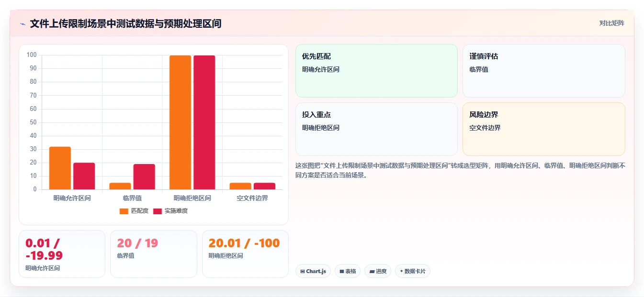Click the 进度 chip icon
Viewport: 644px width, 297px height.
(372, 271)
